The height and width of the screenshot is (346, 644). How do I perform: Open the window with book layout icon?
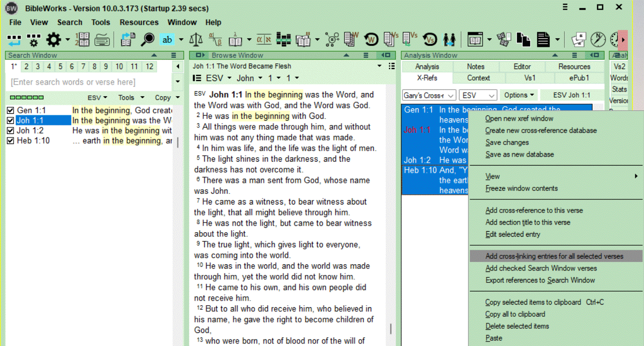point(476,39)
